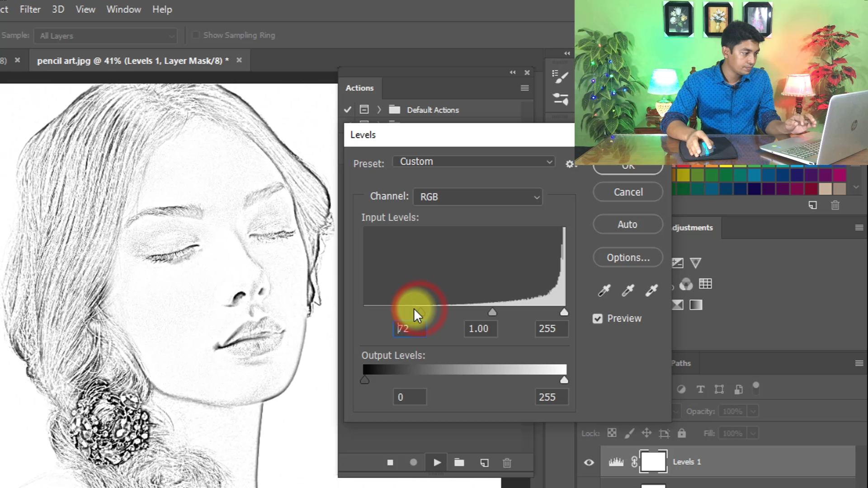Click the Auto button in Levels

point(627,225)
